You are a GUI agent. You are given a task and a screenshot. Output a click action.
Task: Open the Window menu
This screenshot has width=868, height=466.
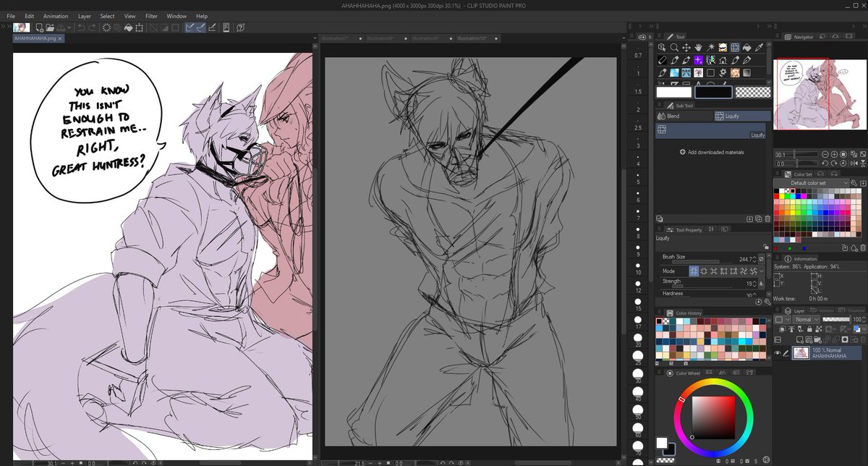tap(176, 16)
